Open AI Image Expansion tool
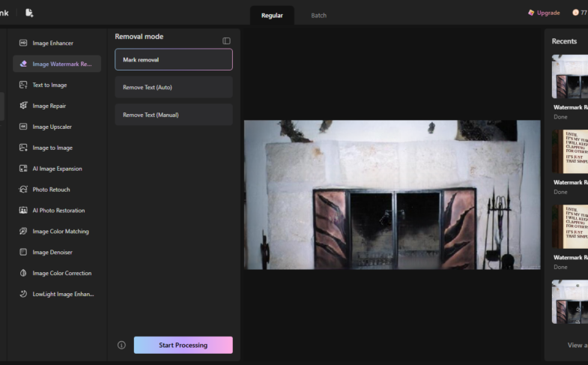 click(x=57, y=169)
